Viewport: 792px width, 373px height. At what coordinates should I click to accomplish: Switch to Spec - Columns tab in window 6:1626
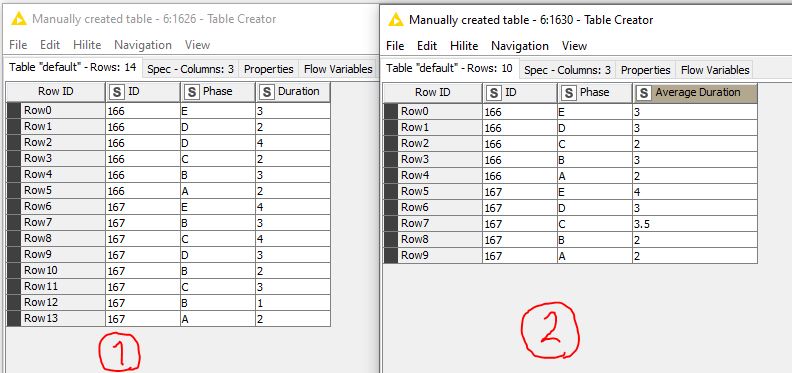(190, 69)
